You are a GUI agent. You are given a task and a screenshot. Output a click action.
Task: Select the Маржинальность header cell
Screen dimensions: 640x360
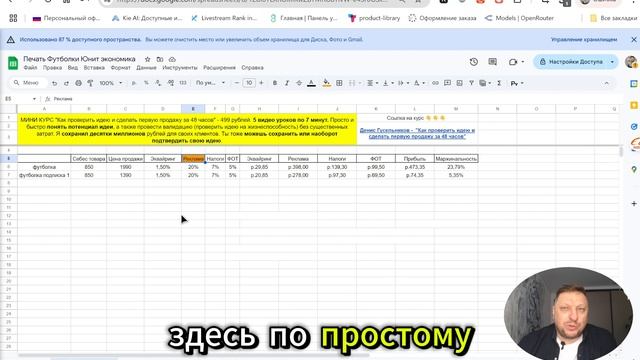click(x=456, y=158)
